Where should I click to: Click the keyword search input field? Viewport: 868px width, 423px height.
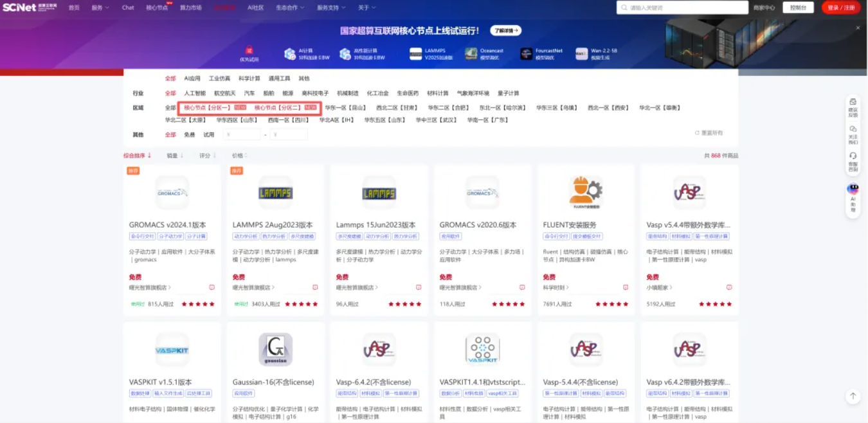tap(685, 8)
